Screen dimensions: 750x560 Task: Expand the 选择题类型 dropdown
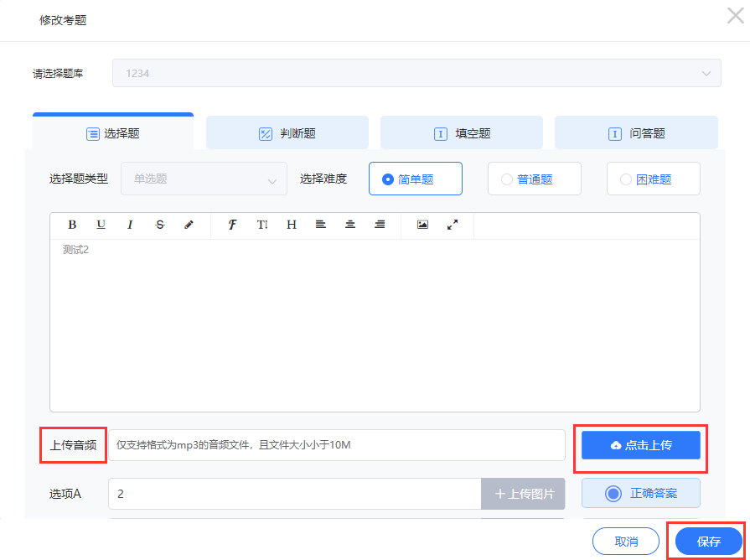[x=204, y=179]
